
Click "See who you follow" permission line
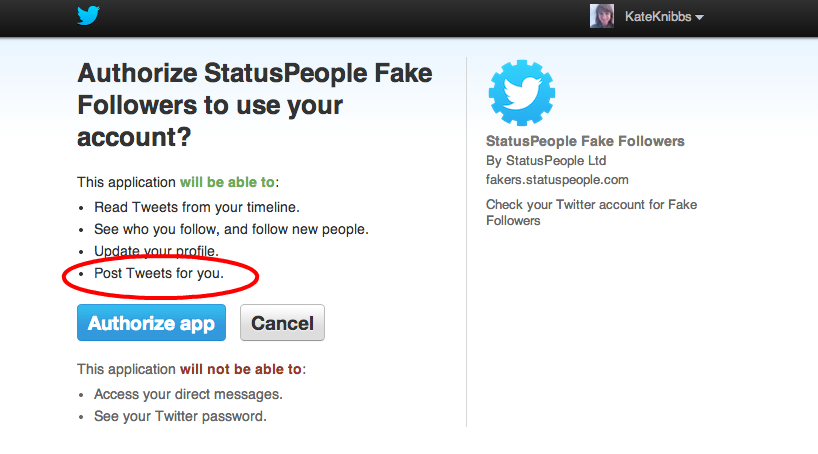(231, 229)
